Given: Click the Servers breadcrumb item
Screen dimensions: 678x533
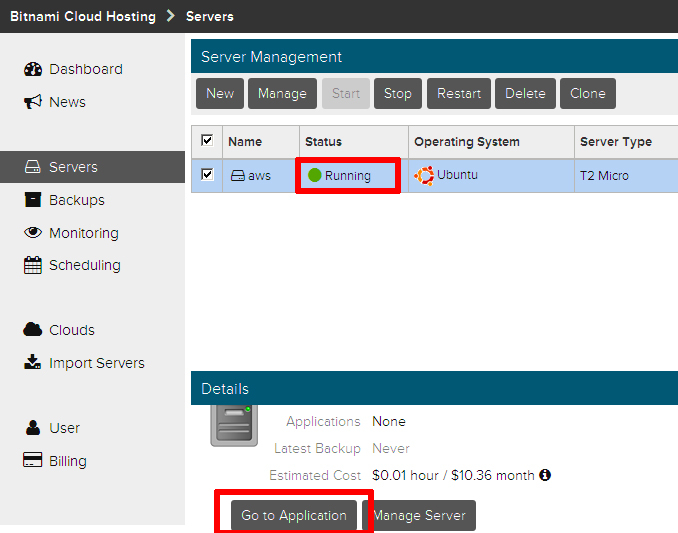Looking at the screenshot, I should (210, 16).
